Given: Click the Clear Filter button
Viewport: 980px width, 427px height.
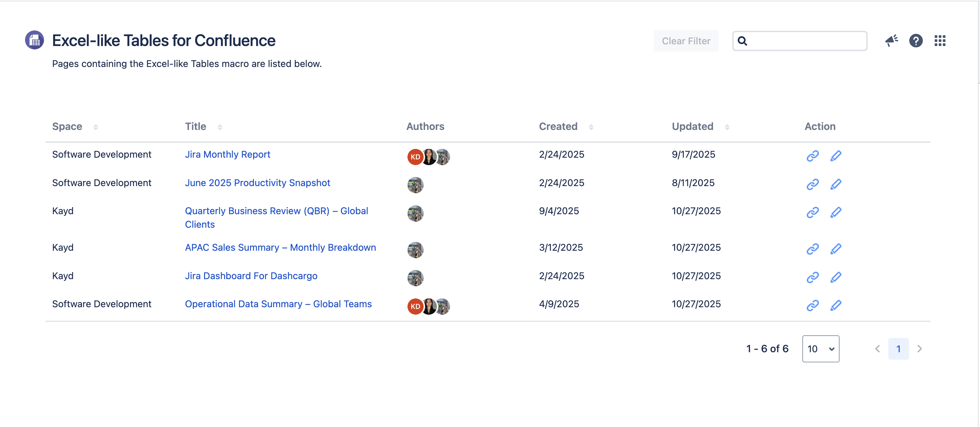Looking at the screenshot, I should click(686, 41).
